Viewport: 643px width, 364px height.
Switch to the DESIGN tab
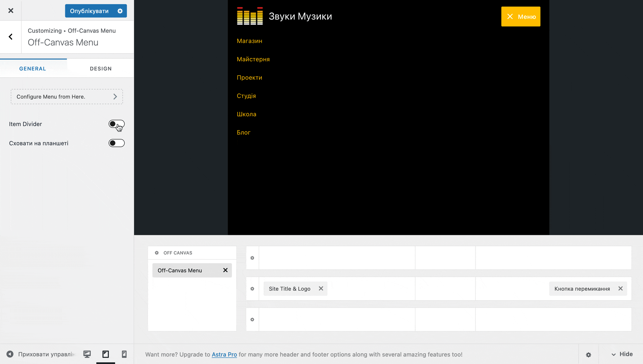click(101, 69)
